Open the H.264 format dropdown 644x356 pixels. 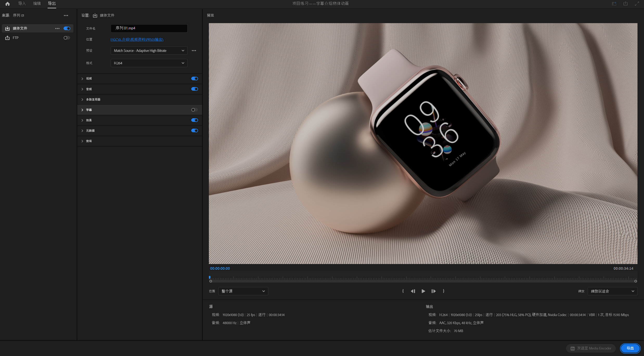(149, 63)
